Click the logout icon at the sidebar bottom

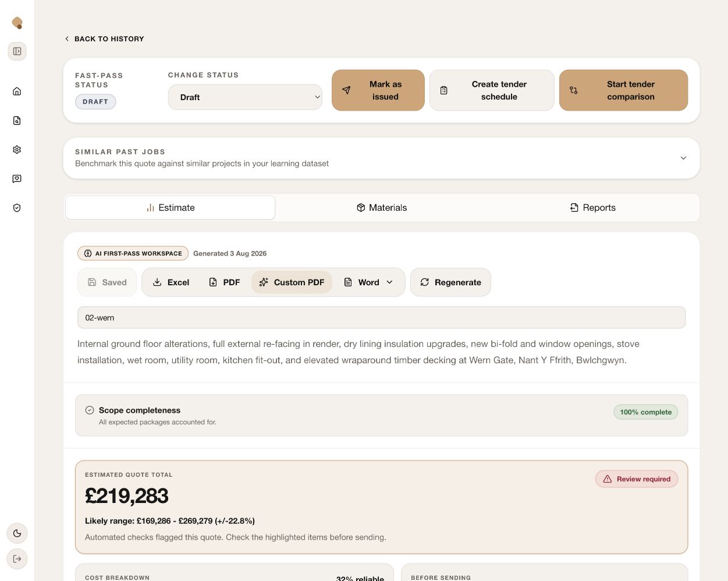pyautogui.click(x=17, y=559)
